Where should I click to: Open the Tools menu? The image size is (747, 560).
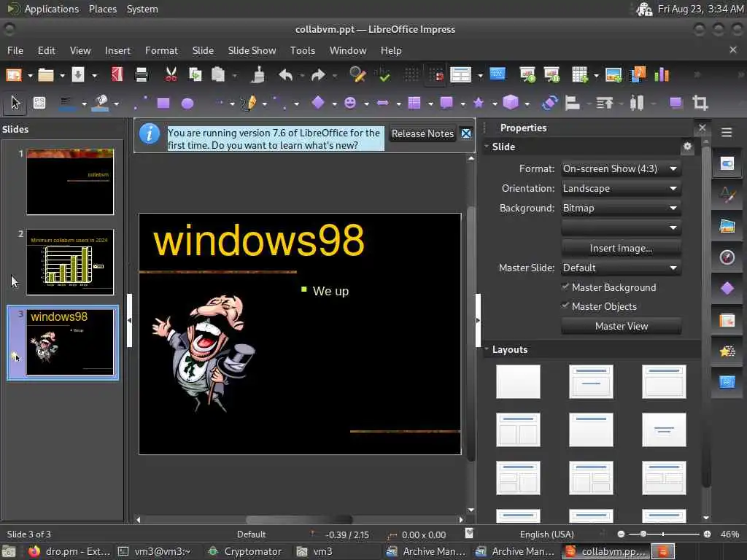[x=303, y=50]
